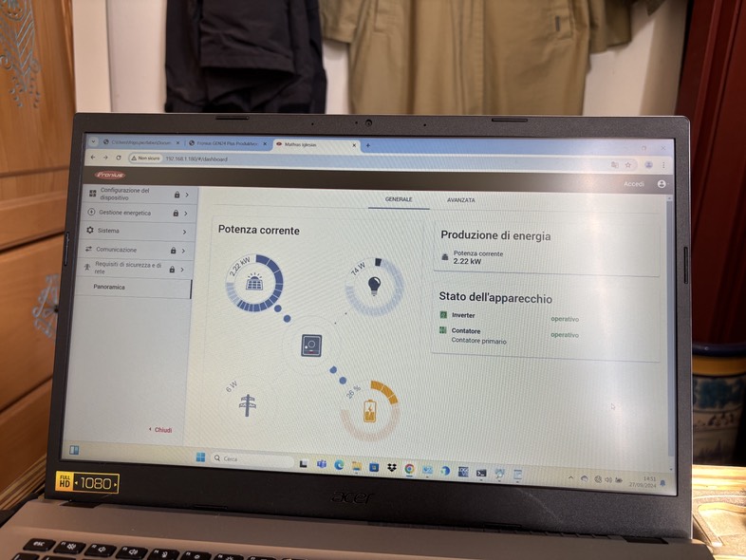Image resolution: width=746 pixels, height=560 pixels.
Task: Open the Windows Start menu
Action: coord(200,457)
